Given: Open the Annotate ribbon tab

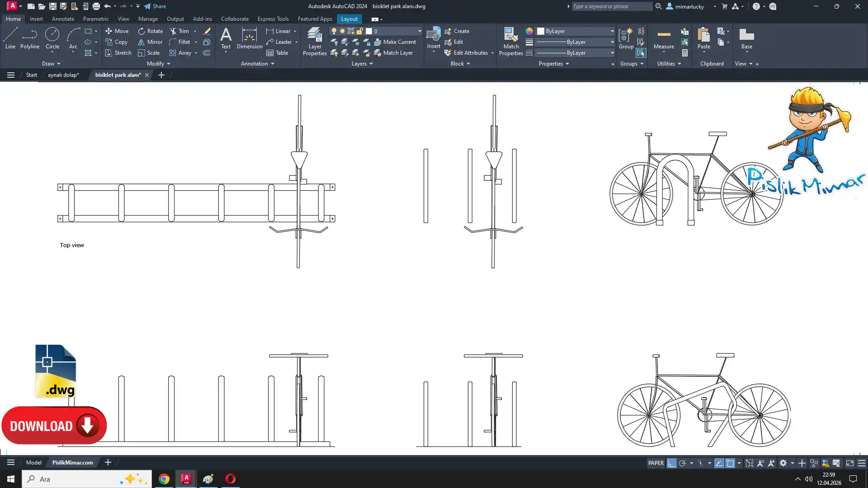Looking at the screenshot, I should [x=63, y=19].
